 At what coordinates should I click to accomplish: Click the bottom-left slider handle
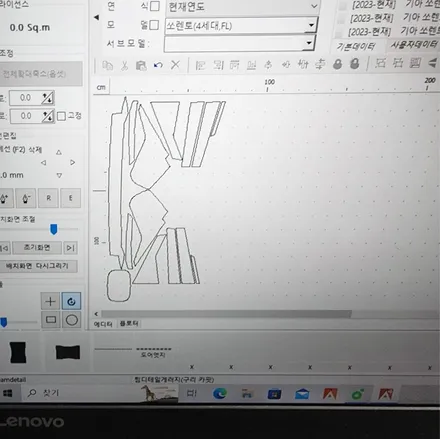pos(4,322)
